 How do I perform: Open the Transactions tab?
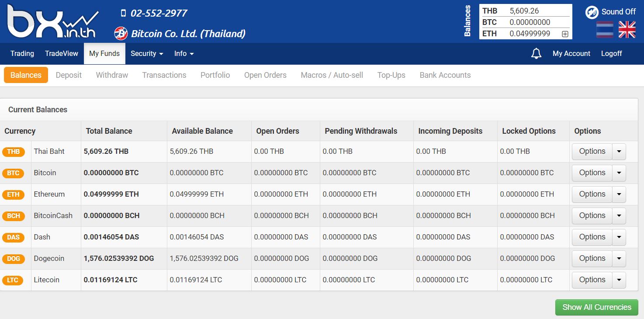[164, 75]
